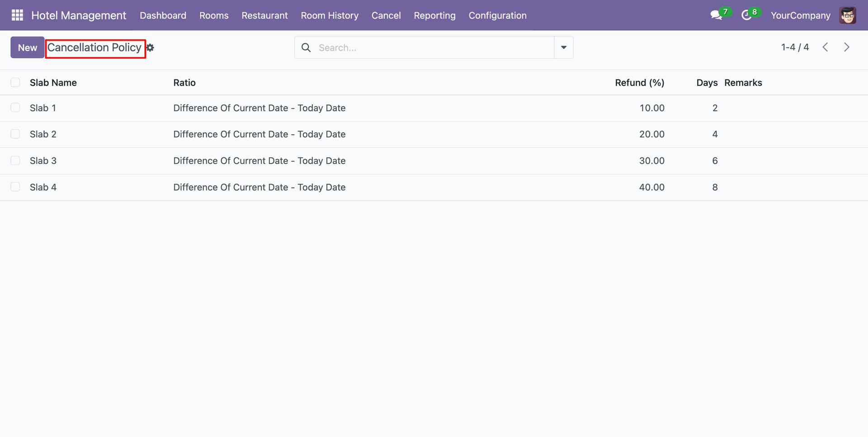
Task: Open the Slab 2 record
Action: point(43,135)
